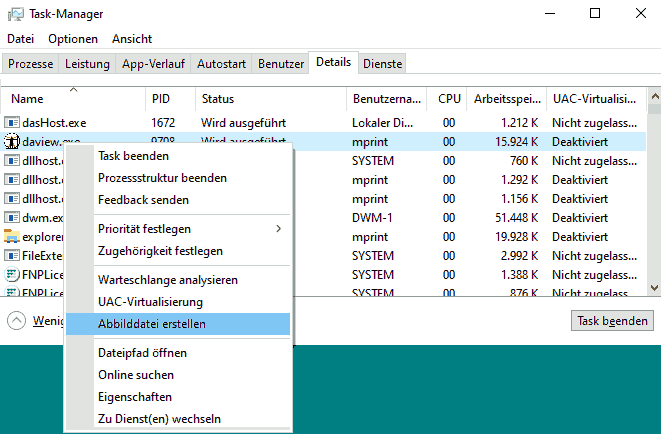Select Zugehörigkeit festlegen menu entry
Image resolution: width=661 pixels, height=434 pixels.
[178, 251]
